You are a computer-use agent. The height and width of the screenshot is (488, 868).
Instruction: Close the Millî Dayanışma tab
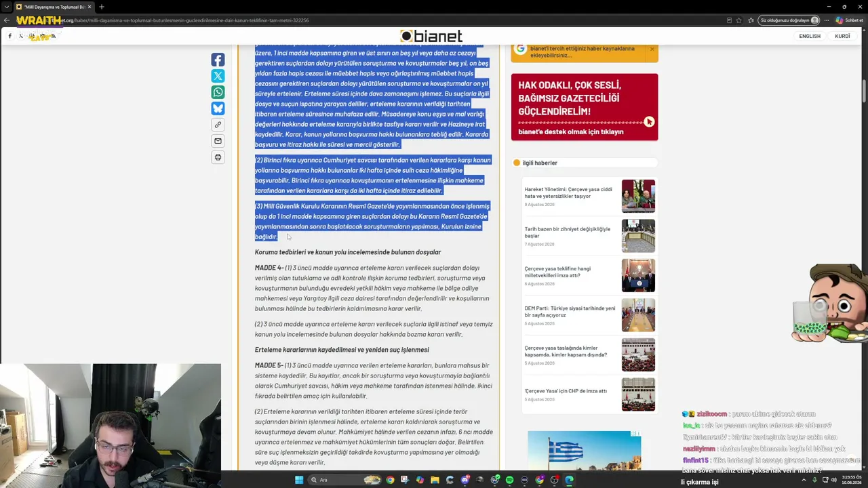[89, 7]
